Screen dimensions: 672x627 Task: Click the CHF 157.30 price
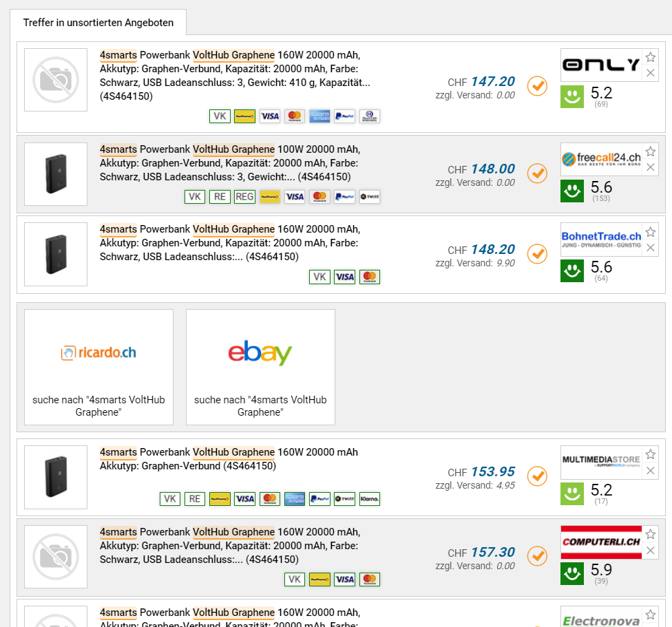pyautogui.click(x=492, y=553)
